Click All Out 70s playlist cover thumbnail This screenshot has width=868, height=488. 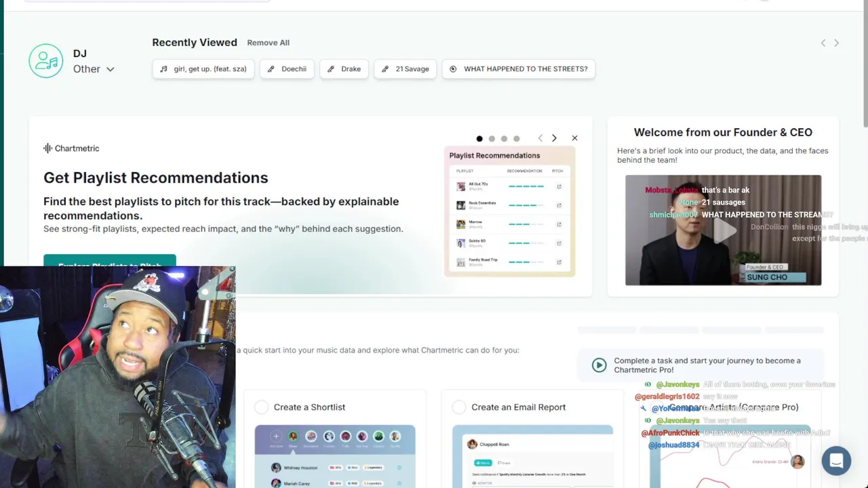461,186
